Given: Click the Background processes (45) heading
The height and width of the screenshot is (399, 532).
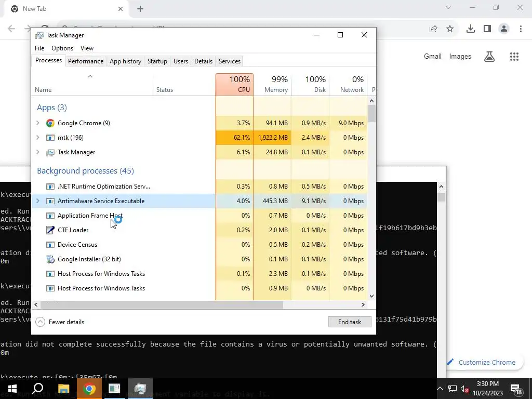Looking at the screenshot, I should click(85, 170).
